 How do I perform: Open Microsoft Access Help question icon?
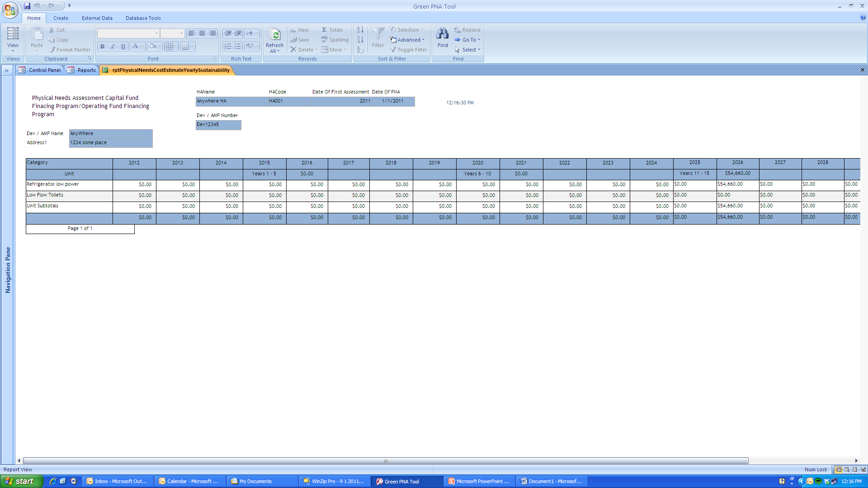[x=863, y=18]
